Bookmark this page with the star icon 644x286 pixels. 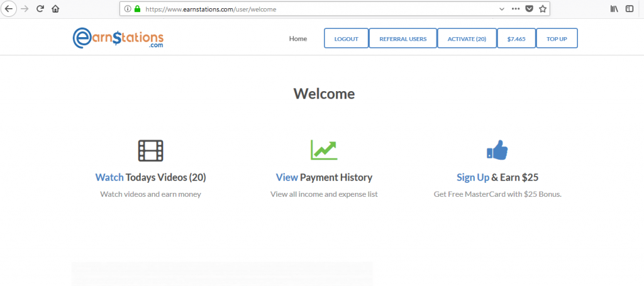pyautogui.click(x=543, y=9)
